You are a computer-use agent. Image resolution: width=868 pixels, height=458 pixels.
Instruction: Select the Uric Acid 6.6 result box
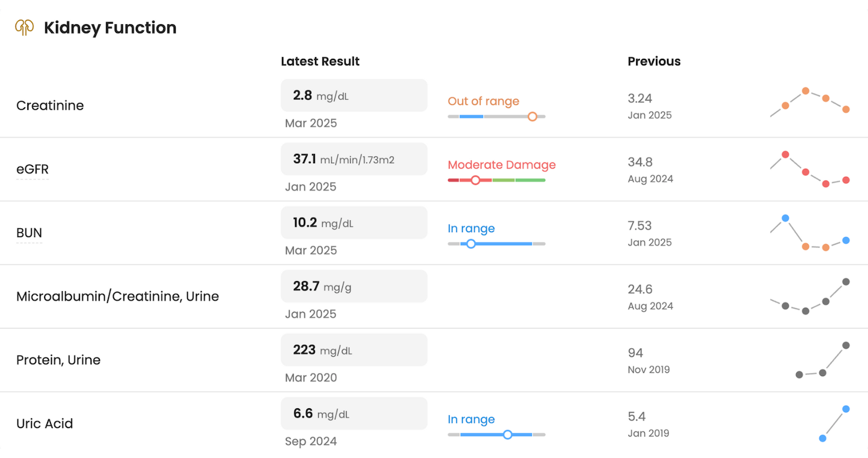point(354,413)
